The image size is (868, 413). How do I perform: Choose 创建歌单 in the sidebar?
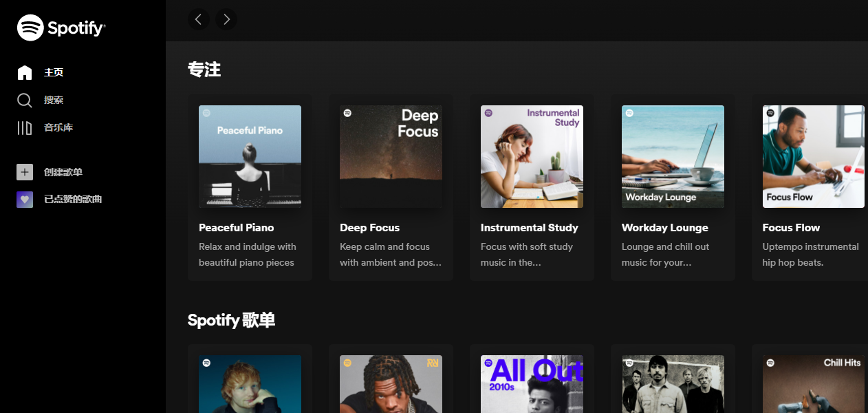click(63, 172)
